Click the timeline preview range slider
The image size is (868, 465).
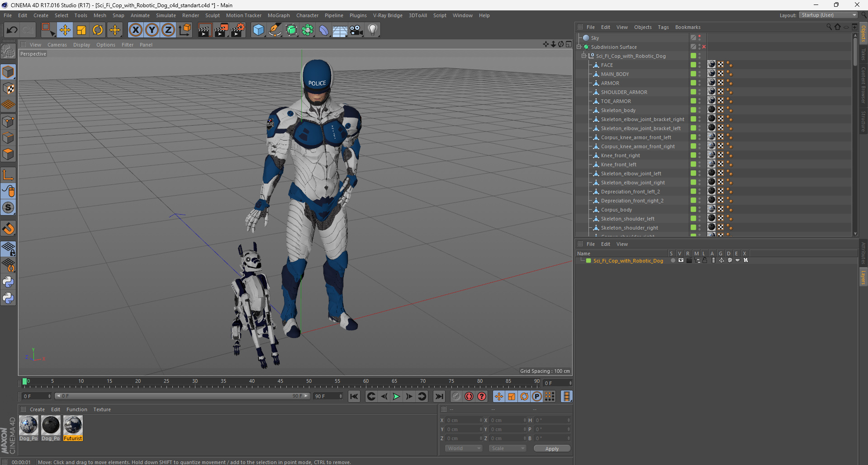coord(182,396)
